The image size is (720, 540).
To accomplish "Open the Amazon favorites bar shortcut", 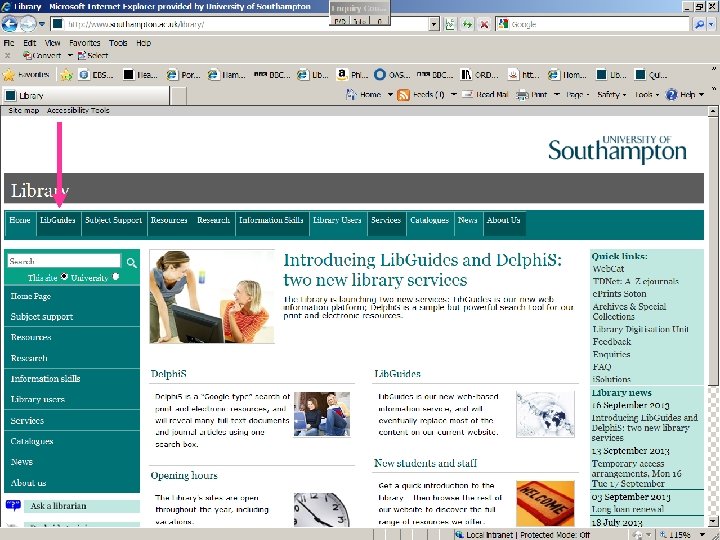I will tap(352, 74).
